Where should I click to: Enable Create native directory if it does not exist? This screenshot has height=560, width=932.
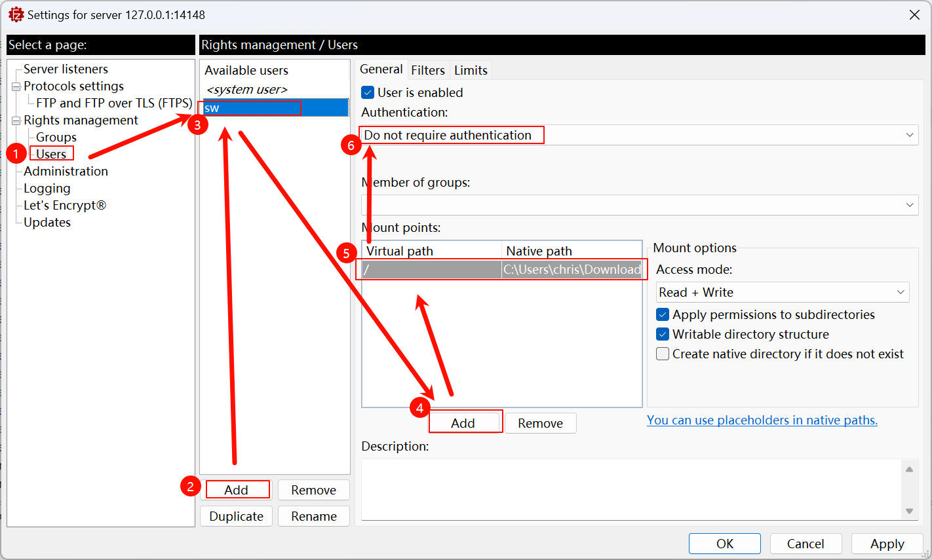(x=663, y=354)
